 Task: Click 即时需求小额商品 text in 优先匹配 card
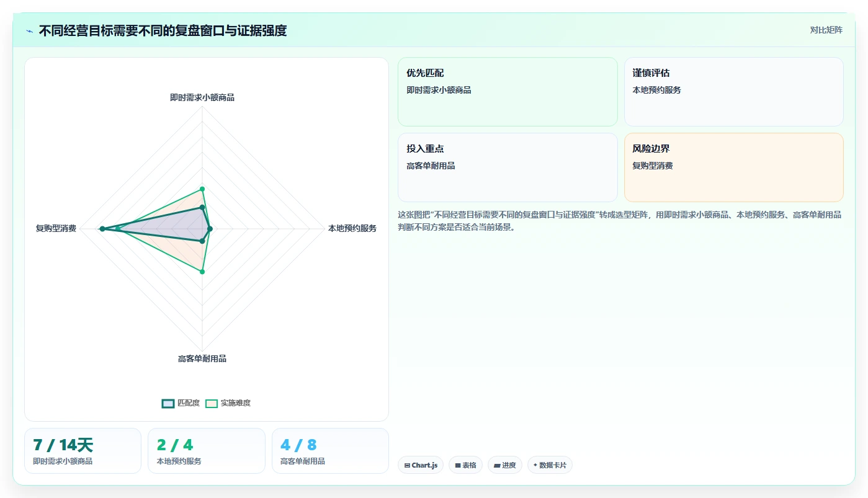(439, 90)
